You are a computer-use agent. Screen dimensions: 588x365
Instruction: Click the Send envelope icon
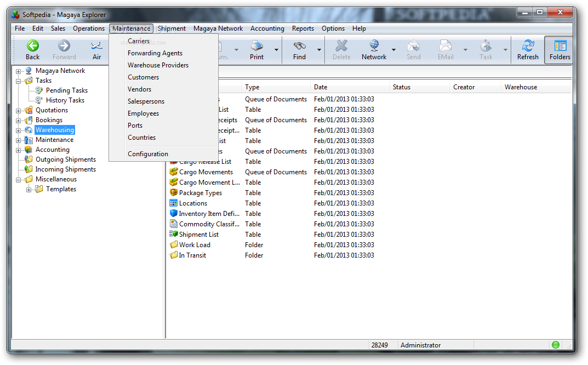point(413,46)
